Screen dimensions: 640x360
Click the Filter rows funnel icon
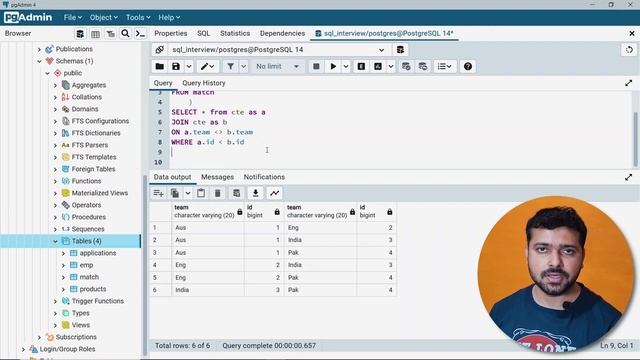point(231,66)
